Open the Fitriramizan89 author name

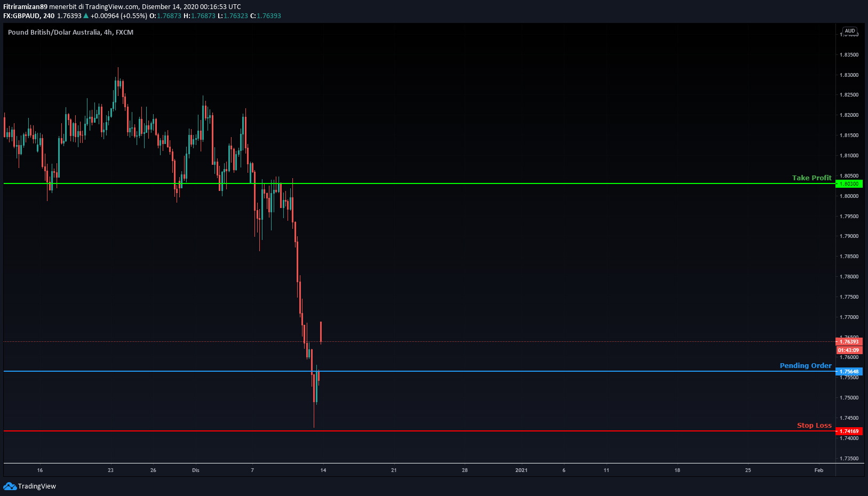(x=25, y=7)
